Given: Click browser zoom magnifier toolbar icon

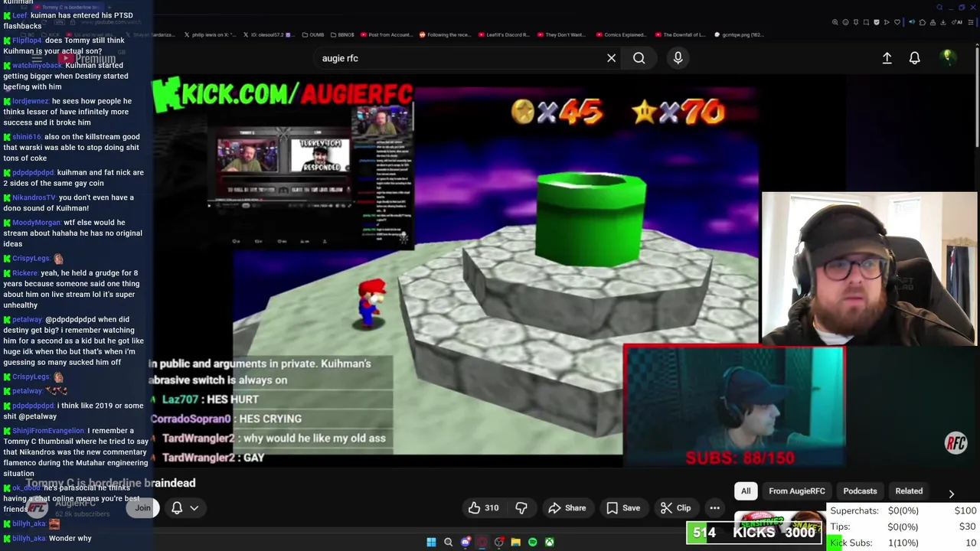Looking at the screenshot, I should coord(835,22).
